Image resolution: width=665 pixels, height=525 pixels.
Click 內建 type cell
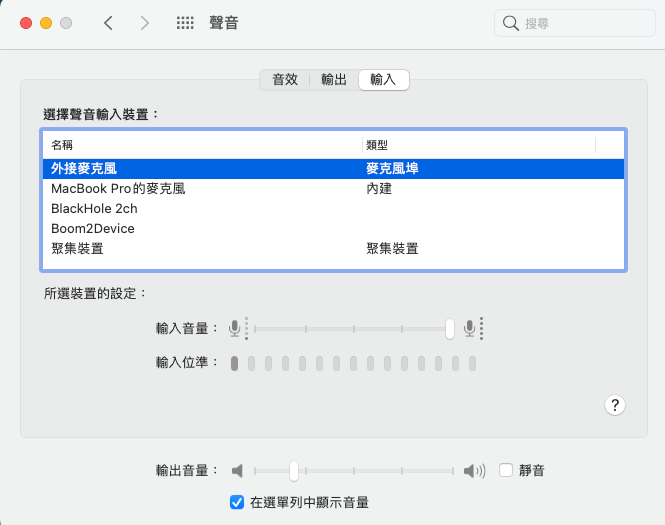pos(379,188)
